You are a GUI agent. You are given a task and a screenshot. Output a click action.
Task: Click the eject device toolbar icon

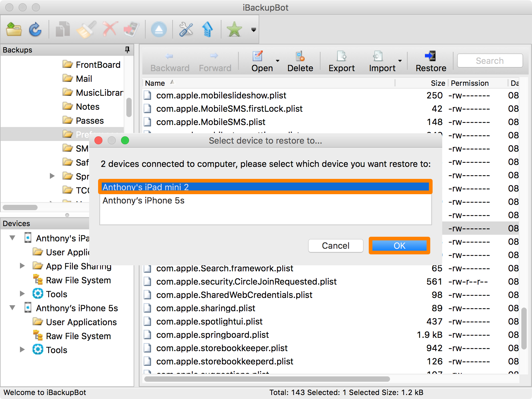point(159,29)
